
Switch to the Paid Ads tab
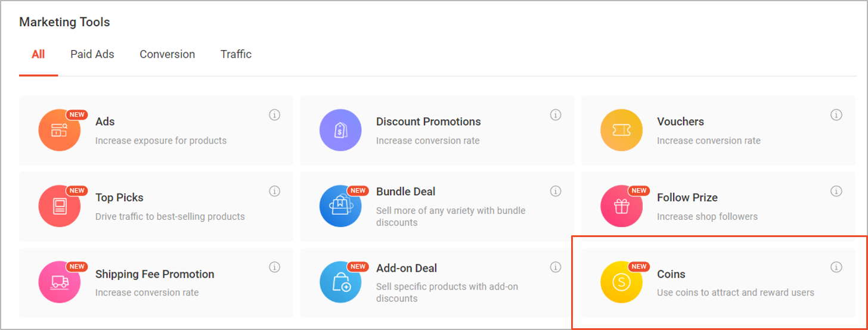tap(92, 54)
